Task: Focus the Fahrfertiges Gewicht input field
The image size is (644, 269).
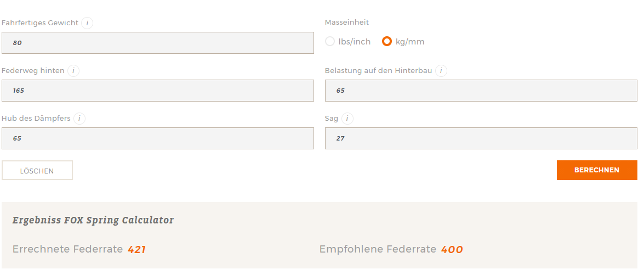Action: click(x=158, y=43)
